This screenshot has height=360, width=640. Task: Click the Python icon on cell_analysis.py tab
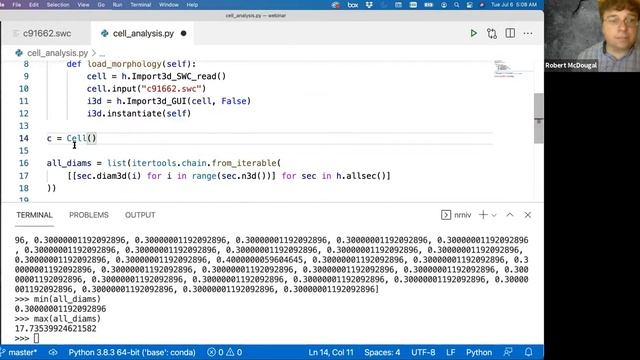pyautogui.click(x=104, y=33)
